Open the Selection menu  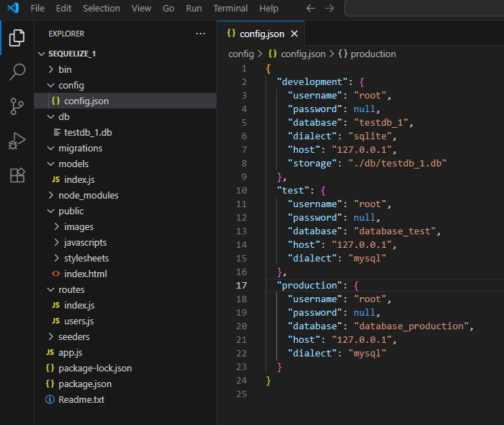tap(101, 8)
